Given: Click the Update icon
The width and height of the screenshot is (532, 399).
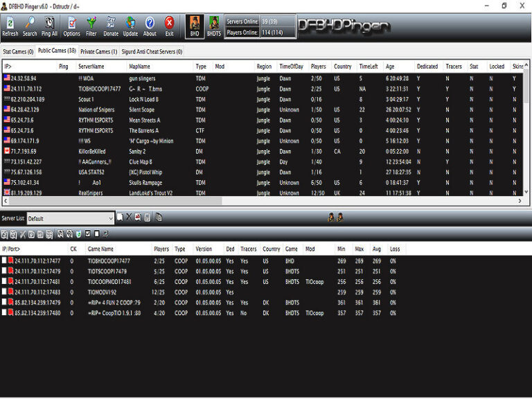Looking at the screenshot, I should pyautogui.click(x=130, y=26).
